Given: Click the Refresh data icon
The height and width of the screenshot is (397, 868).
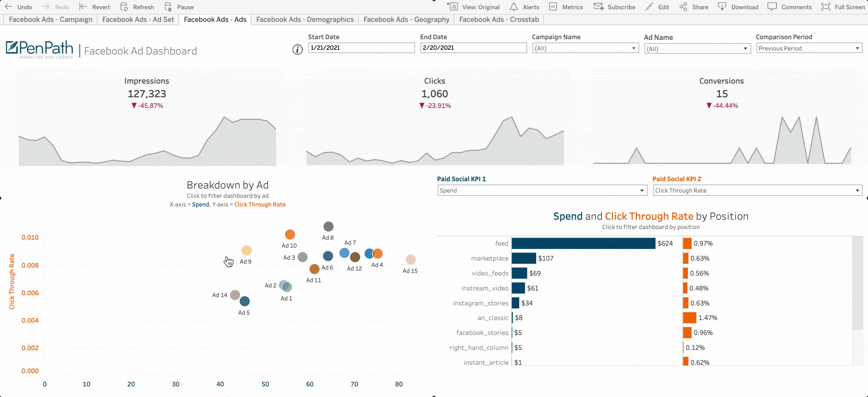Looking at the screenshot, I should [x=124, y=7].
